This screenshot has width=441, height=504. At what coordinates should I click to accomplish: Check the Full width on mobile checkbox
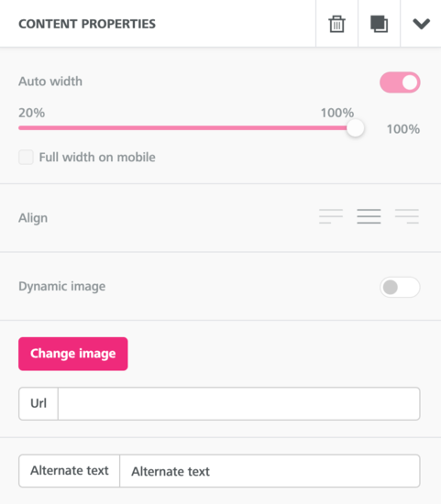point(26,158)
